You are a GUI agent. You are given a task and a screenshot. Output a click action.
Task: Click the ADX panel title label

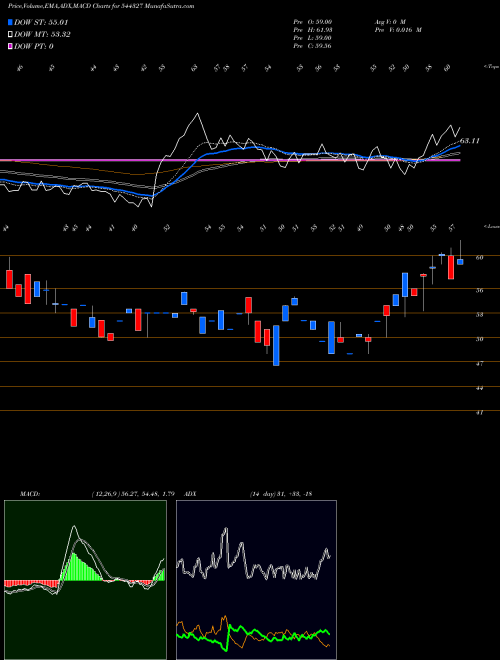coord(190,494)
